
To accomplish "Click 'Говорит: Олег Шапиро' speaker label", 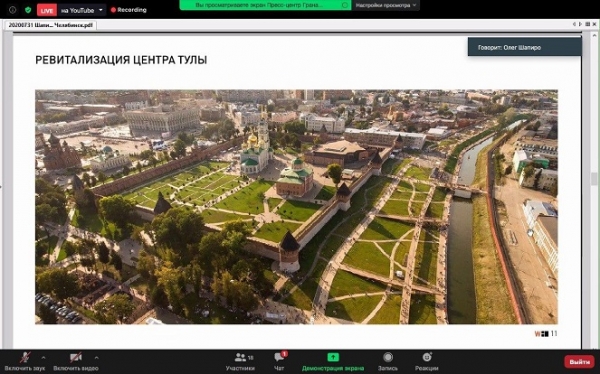I will pyautogui.click(x=524, y=47).
